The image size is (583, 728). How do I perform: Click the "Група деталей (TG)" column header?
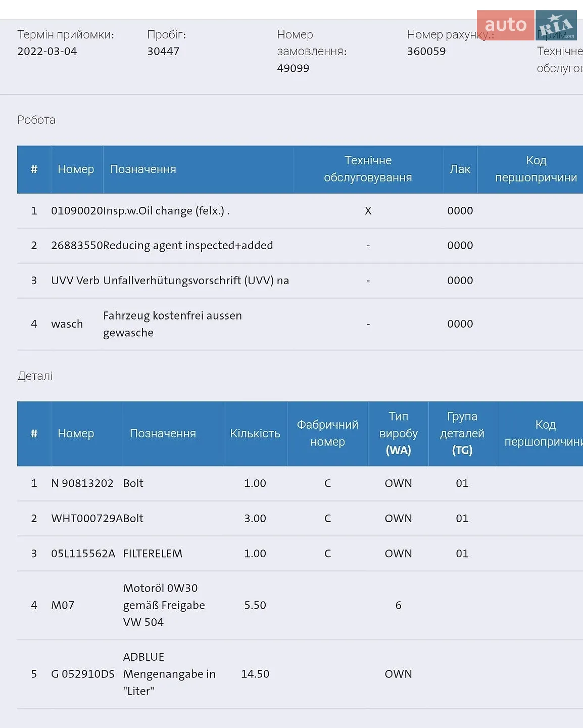point(462,433)
